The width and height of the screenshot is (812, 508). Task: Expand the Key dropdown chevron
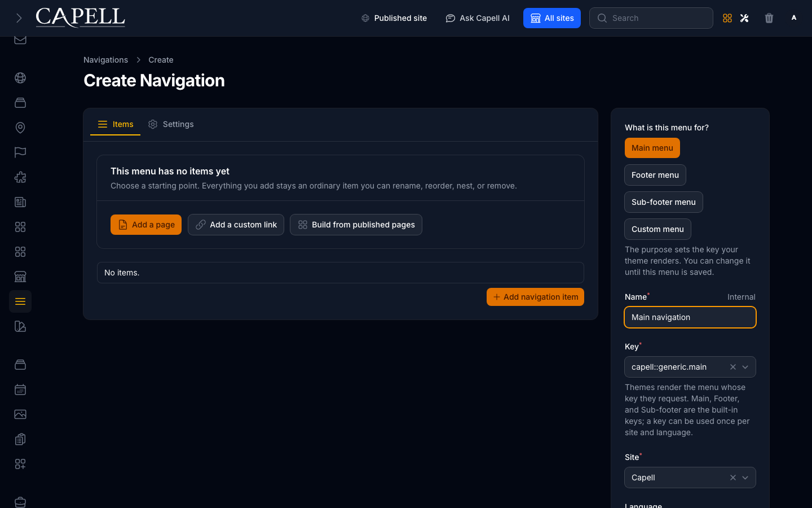(745, 367)
